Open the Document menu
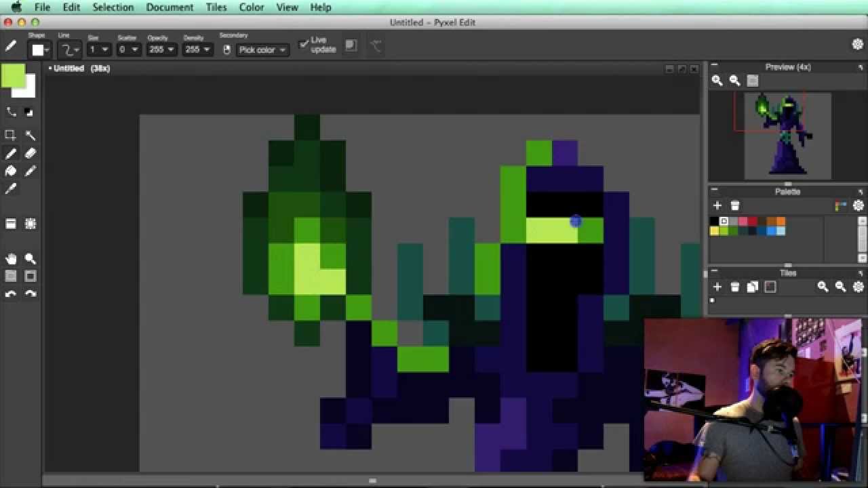 point(170,7)
